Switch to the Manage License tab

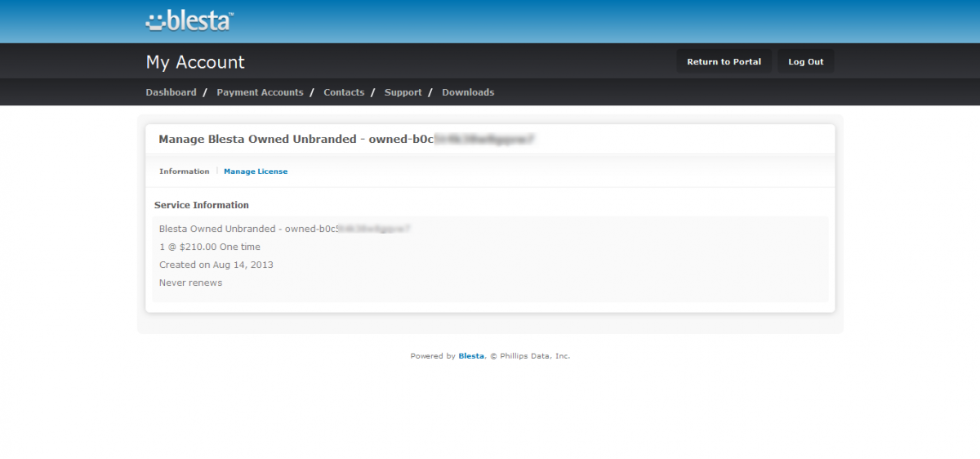[256, 172]
